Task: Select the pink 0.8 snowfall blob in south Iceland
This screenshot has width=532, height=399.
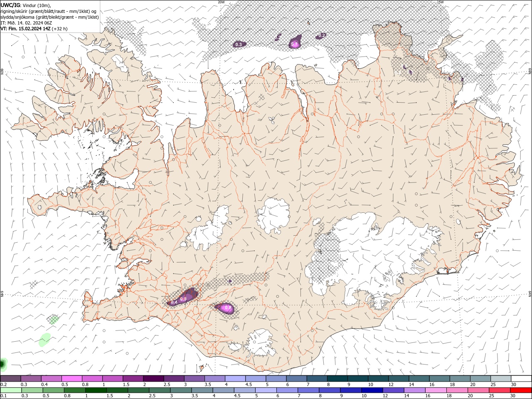Action: tap(225, 308)
